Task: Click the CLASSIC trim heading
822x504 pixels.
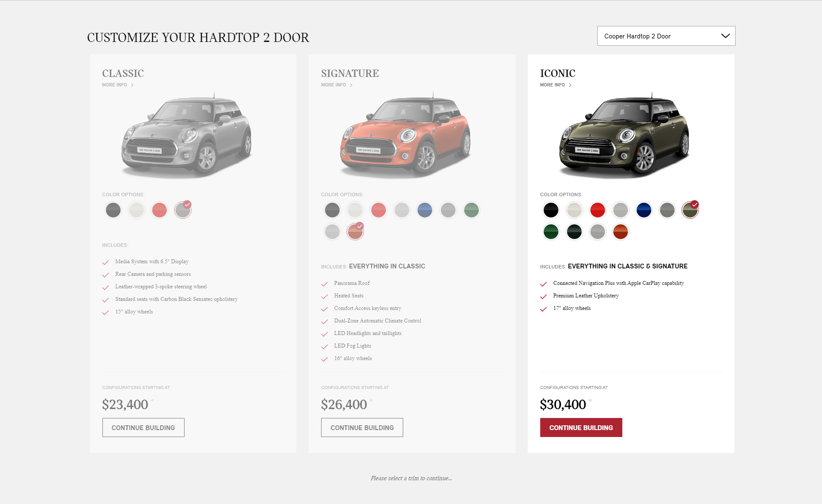Action: (123, 73)
